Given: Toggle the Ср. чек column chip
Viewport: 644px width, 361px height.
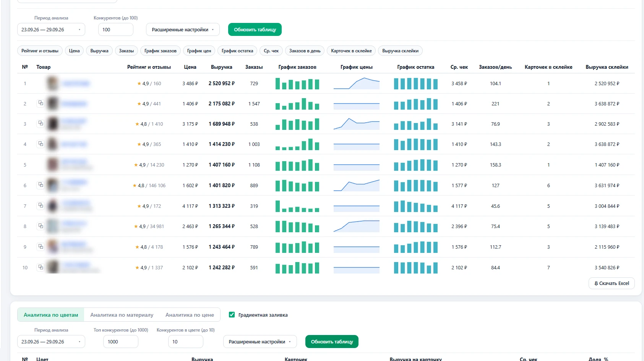Looking at the screenshot, I should coord(271,51).
